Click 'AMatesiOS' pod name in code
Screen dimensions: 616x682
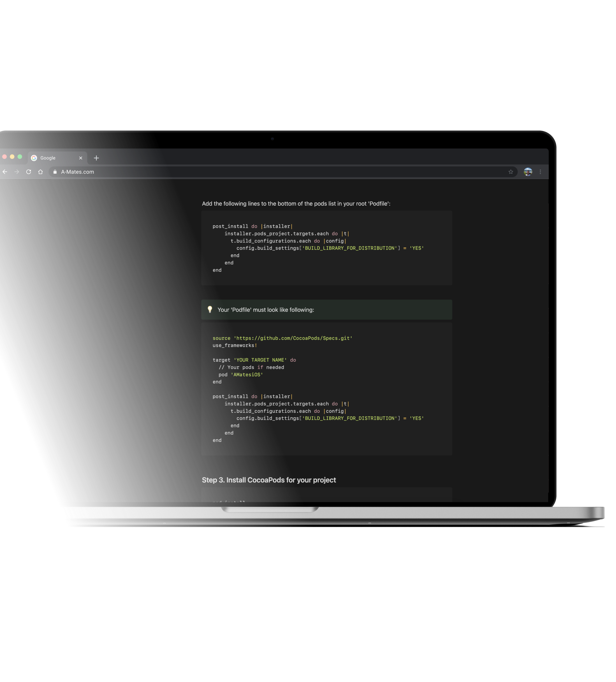point(247,375)
